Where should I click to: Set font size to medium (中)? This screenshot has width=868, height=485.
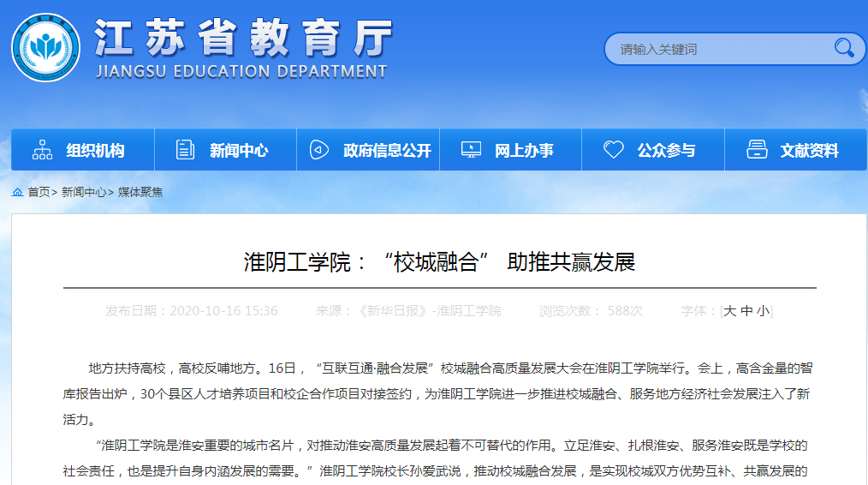(746, 311)
